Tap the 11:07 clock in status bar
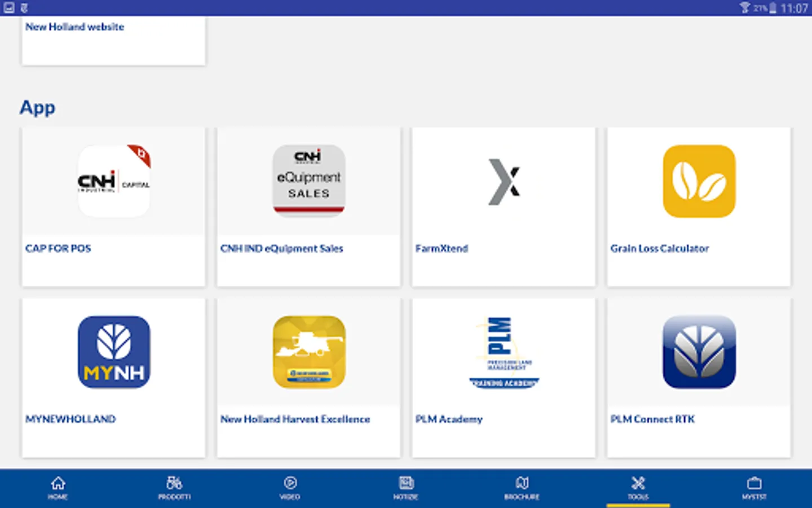 point(795,8)
